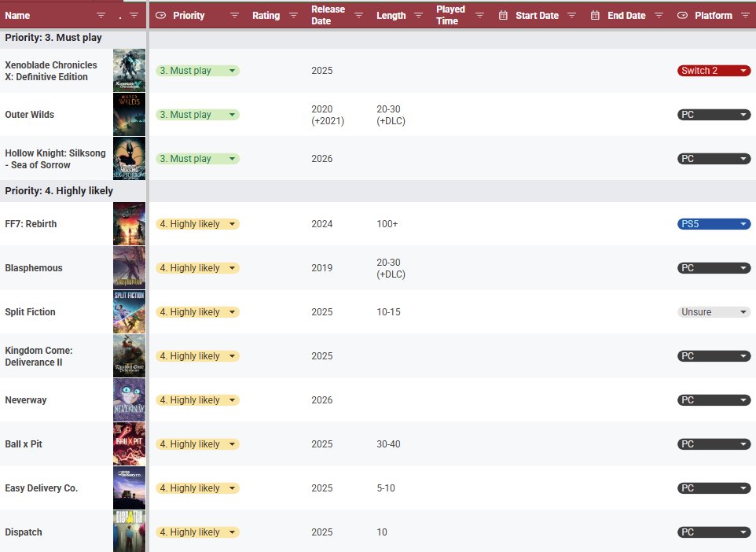The image size is (756, 552).
Task: Open filter icon on narrow dot column
Action: click(x=134, y=16)
